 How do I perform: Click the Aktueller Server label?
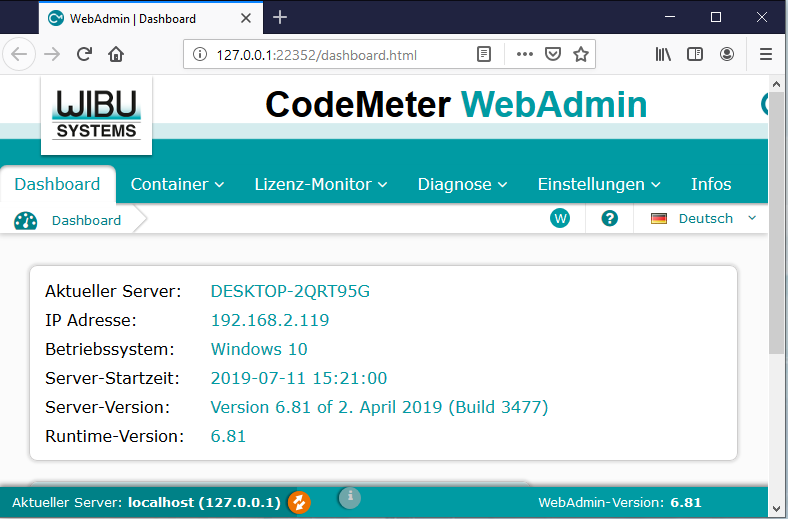click(x=113, y=291)
